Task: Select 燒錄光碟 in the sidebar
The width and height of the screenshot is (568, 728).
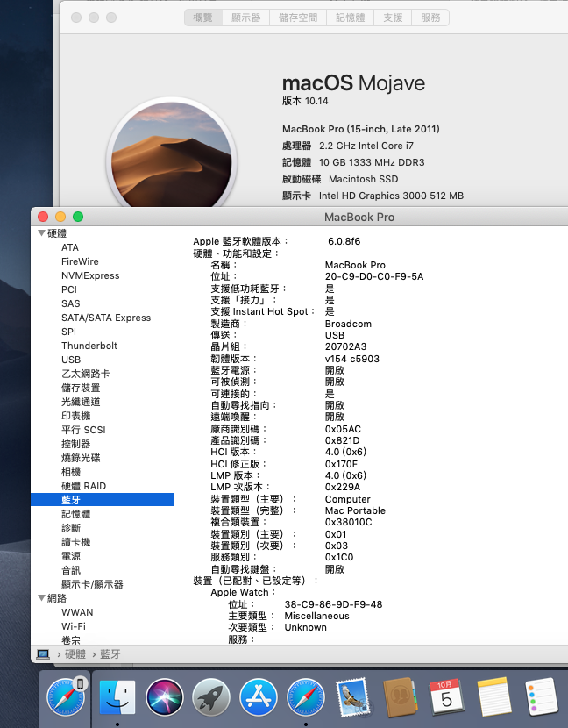Action: (x=81, y=458)
